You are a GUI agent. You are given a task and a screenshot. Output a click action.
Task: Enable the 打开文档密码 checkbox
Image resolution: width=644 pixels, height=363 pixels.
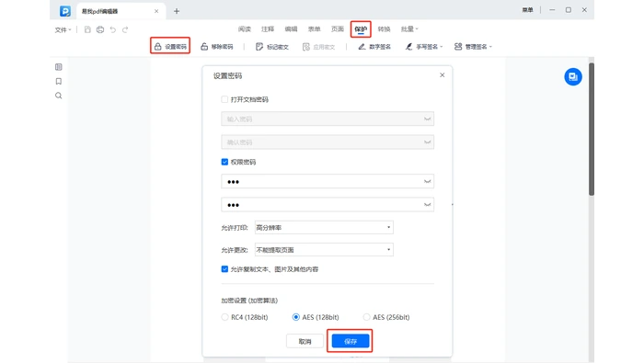pyautogui.click(x=224, y=99)
